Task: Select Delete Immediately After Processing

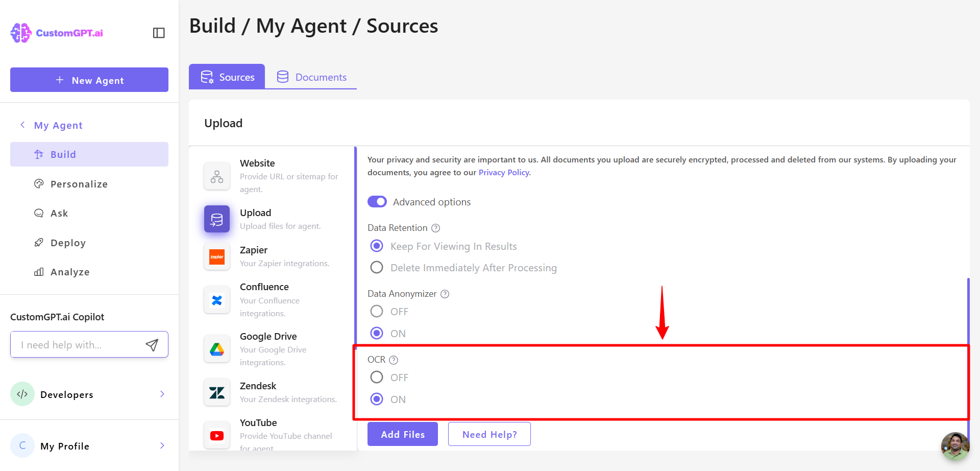Action: tap(377, 268)
